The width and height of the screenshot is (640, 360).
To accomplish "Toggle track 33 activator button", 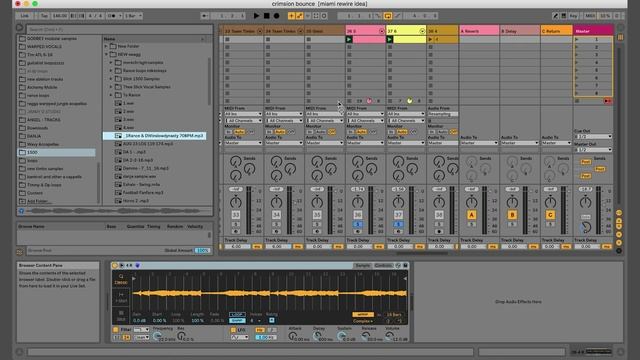I will coord(236,215).
